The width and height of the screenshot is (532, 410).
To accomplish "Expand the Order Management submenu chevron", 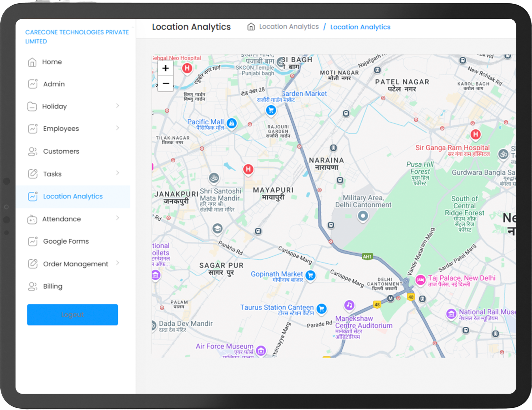I will [118, 263].
